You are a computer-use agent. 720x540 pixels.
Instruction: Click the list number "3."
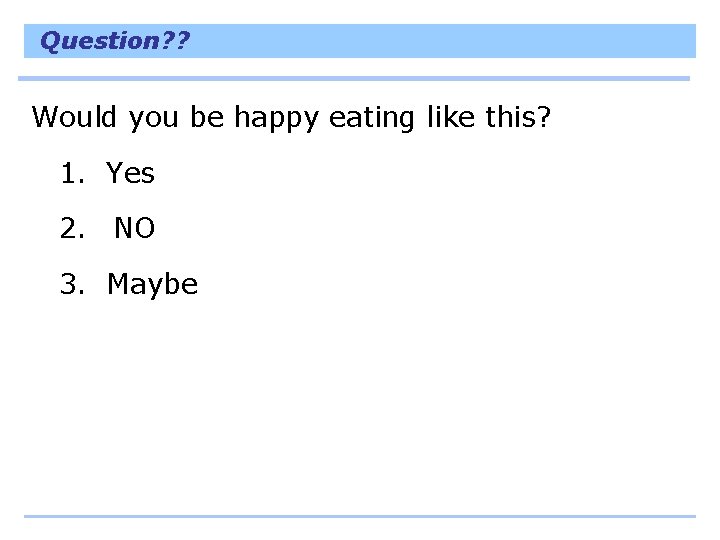click(x=73, y=284)
